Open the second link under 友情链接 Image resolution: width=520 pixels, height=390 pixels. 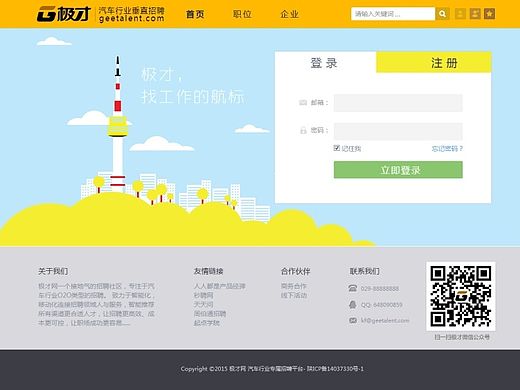coord(203,295)
